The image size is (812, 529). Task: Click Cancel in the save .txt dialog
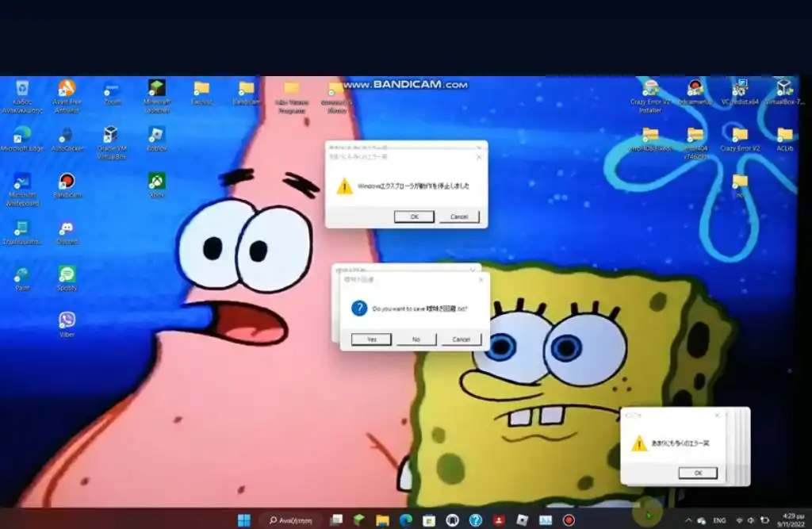click(x=461, y=339)
